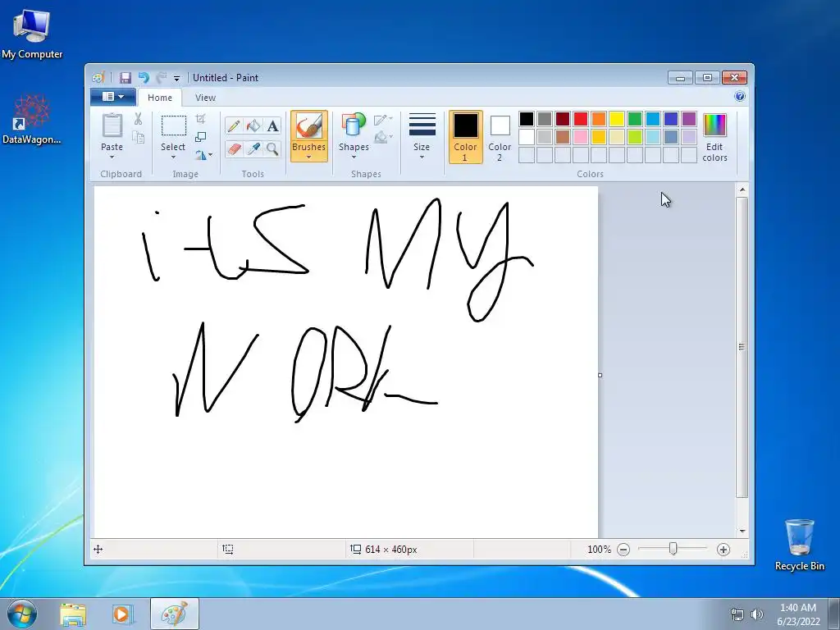This screenshot has width=840, height=630.
Task: Pick the orange color swatch
Action: click(599, 119)
